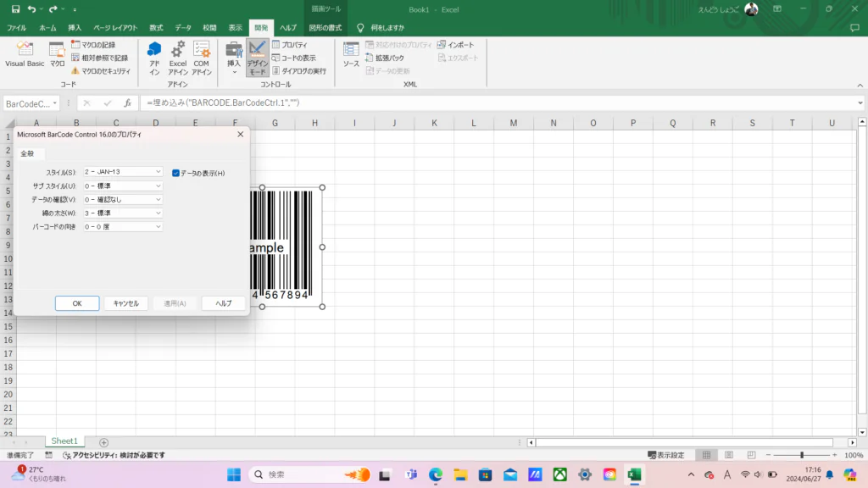Open Settings gear from the taskbar

tap(585, 474)
